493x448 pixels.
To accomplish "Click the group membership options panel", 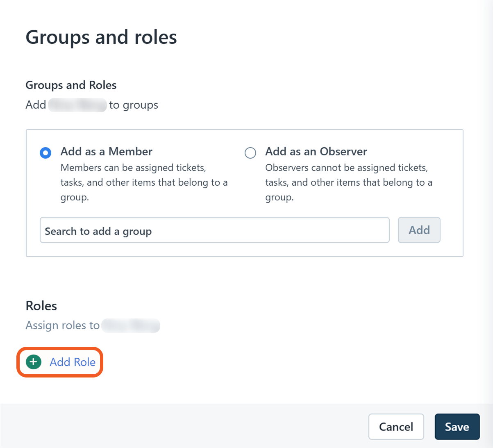I will tap(244, 193).
